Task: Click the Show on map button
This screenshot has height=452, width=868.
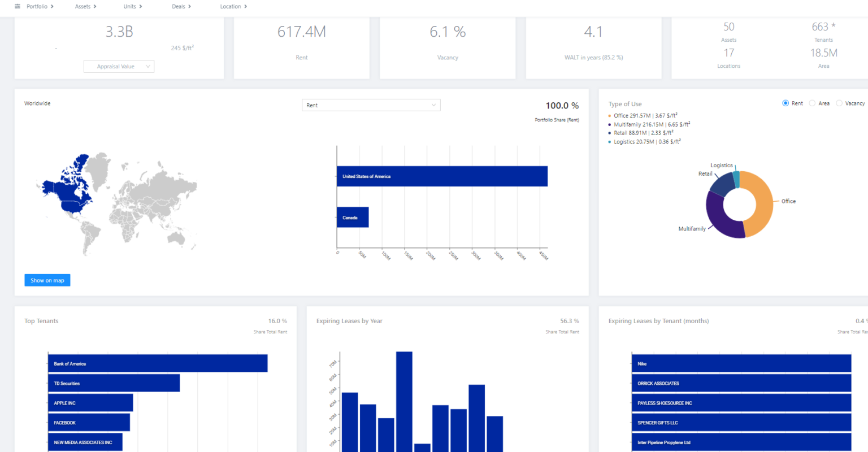Action: [47, 280]
